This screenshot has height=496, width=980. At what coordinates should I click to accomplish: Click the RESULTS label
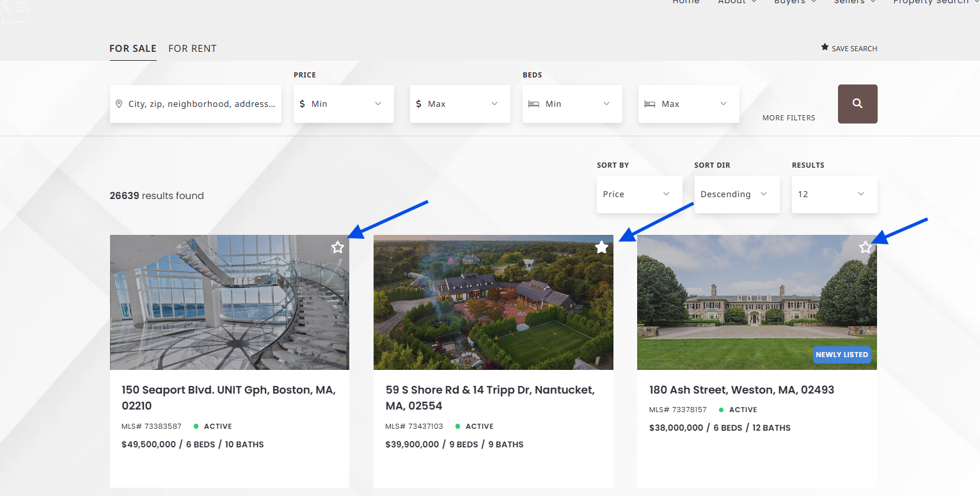coord(808,165)
